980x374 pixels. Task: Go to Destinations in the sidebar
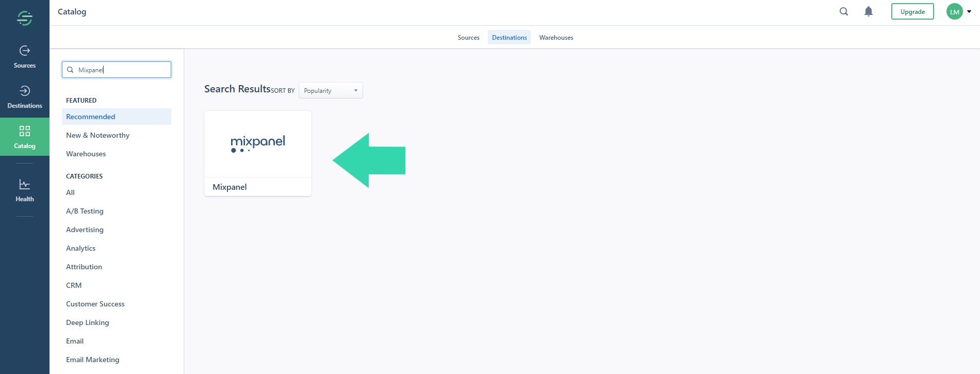[x=25, y=97]
